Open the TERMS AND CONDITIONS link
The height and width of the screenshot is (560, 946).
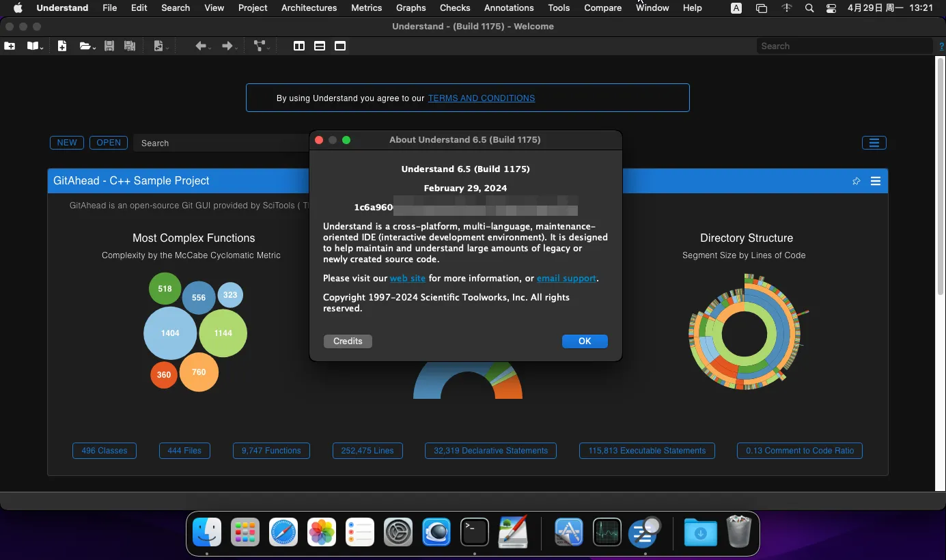pos(482,98)
